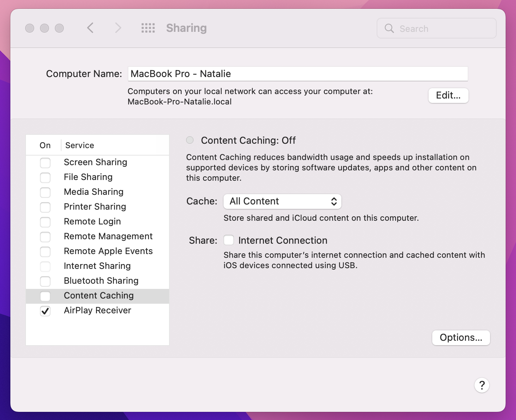516x420 pixels.
Task: Open the Cache content type dropdown
Action: (x=282, y=201)
